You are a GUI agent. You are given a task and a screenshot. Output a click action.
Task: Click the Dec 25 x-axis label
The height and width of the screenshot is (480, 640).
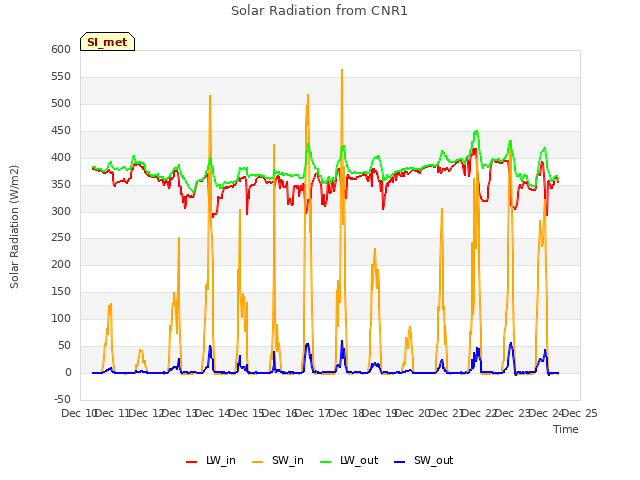coord(580,413)
